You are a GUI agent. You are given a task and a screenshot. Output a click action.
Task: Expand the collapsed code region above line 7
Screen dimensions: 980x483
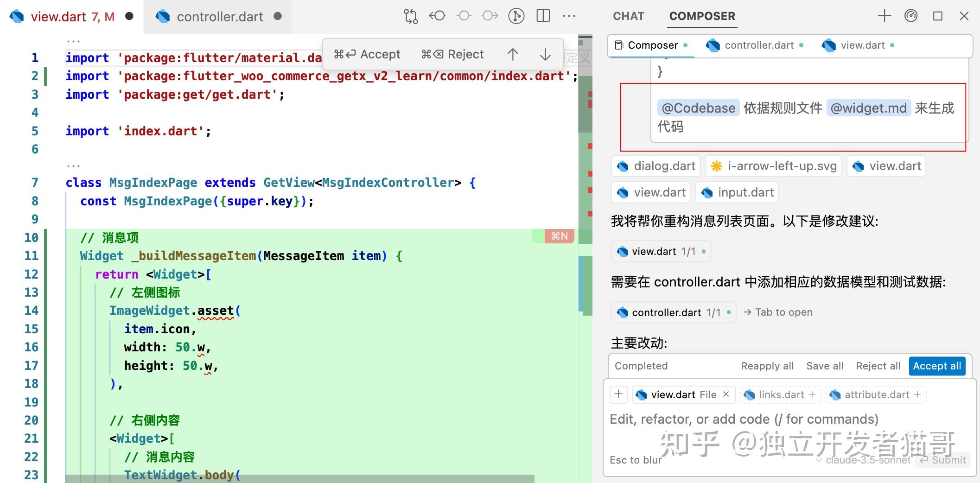click(x=74, y=165)
